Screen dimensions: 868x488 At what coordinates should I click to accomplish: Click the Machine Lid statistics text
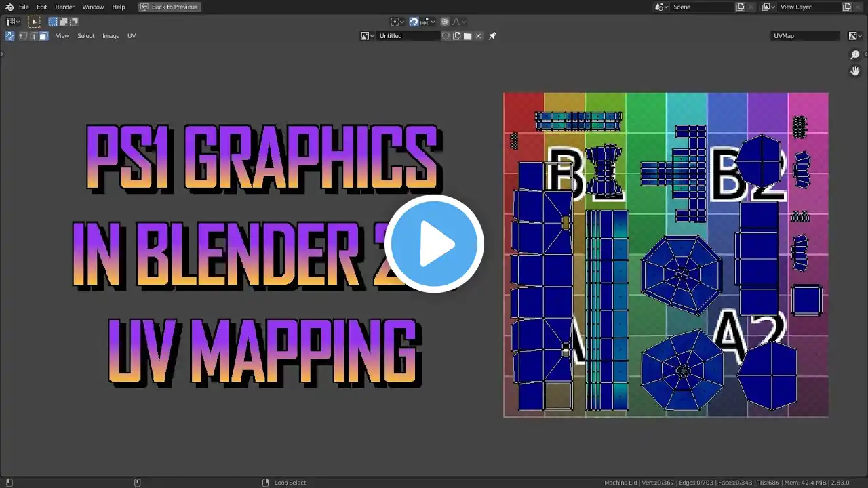pos(727,483)
